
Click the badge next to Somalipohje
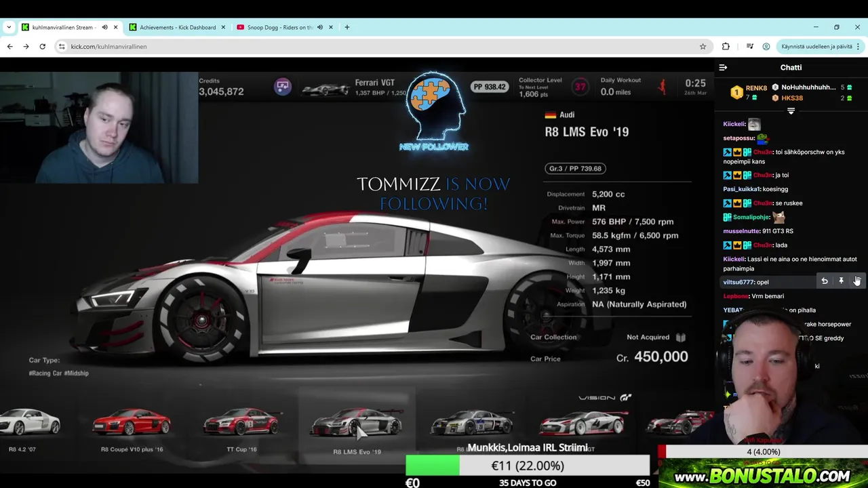(x=728, y=217)
